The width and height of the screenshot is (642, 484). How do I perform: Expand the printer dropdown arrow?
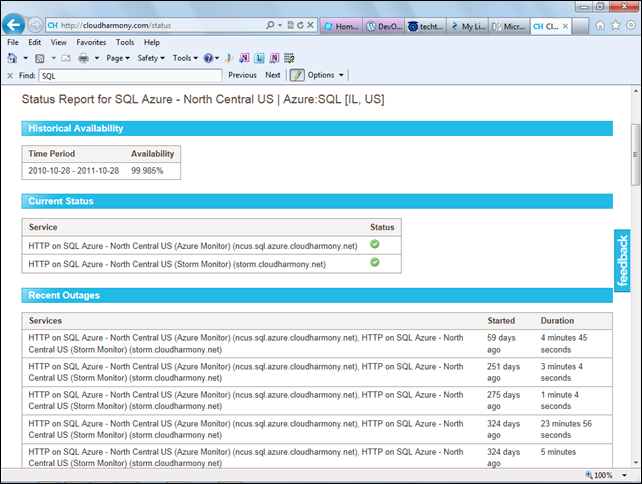pos(97,58)
